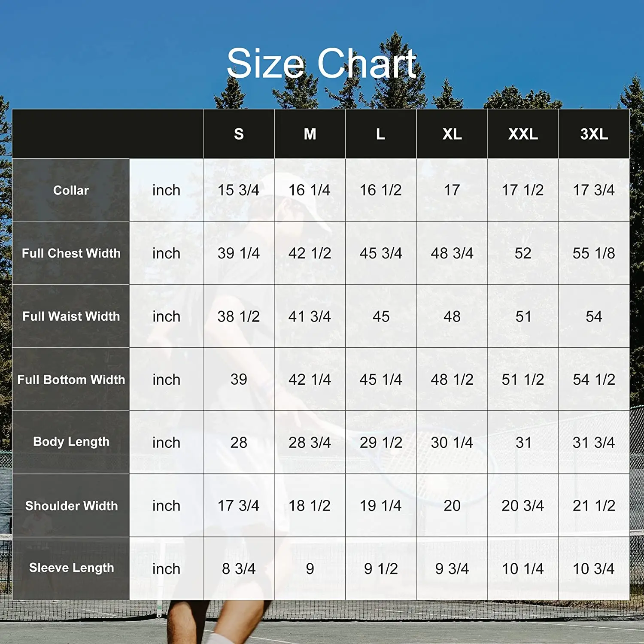Click the Sleeve Length row label
The width and height of the screenshot is (644, 644).
tap(71, 568)
